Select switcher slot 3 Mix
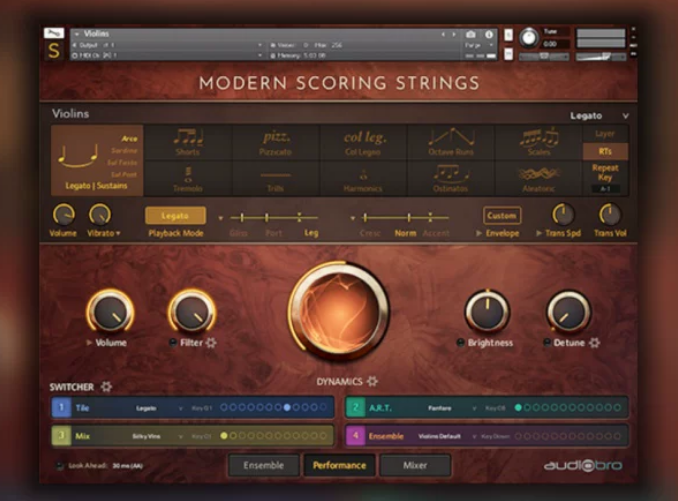Screen dimensions: 678x501 [x=61, y=436]
